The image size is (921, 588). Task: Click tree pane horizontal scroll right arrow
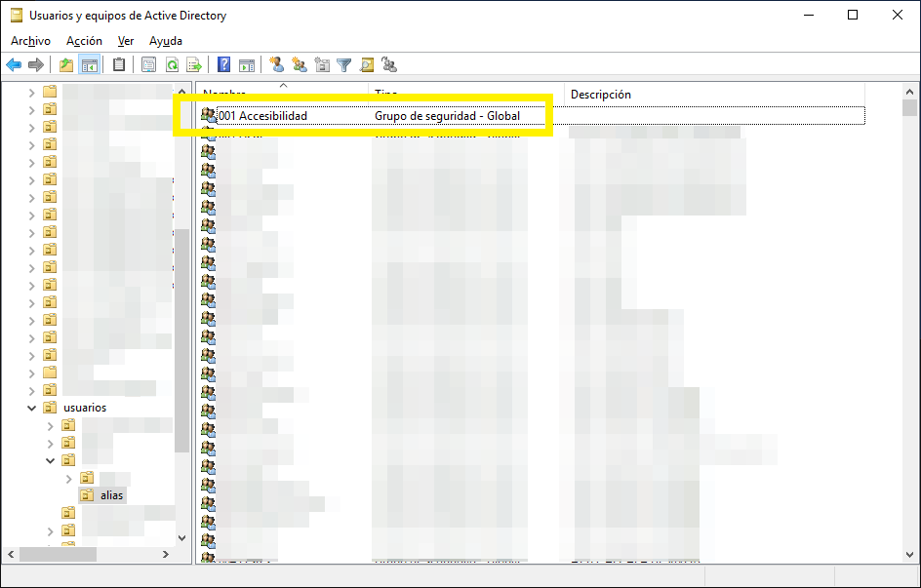tap(166, 554)
